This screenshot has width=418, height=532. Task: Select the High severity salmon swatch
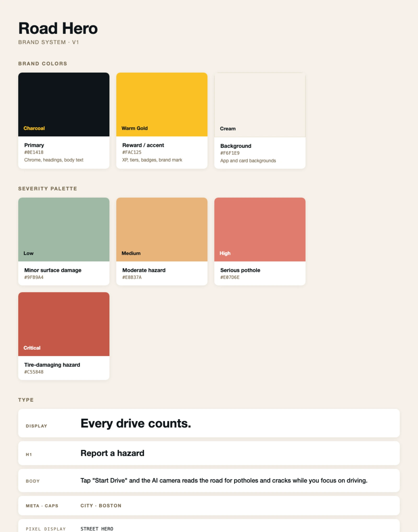pyautogui.click(x=260, y=229)
